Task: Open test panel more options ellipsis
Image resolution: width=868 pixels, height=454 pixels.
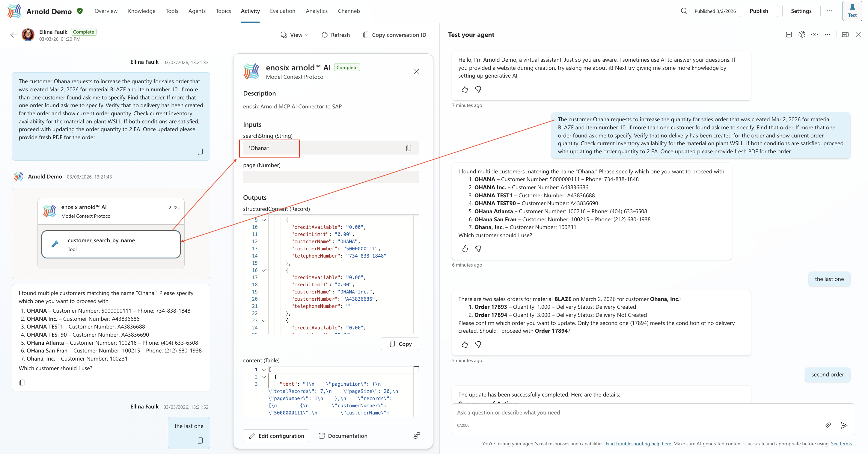Action: click(x=827, y=34)
